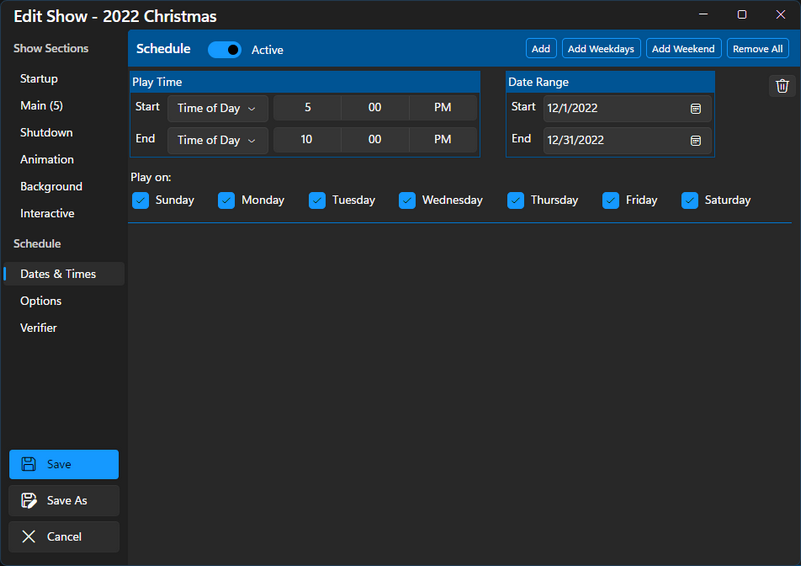Click the Save As disk icon
The height and width of the screenshot is (566, 801).
29,500
